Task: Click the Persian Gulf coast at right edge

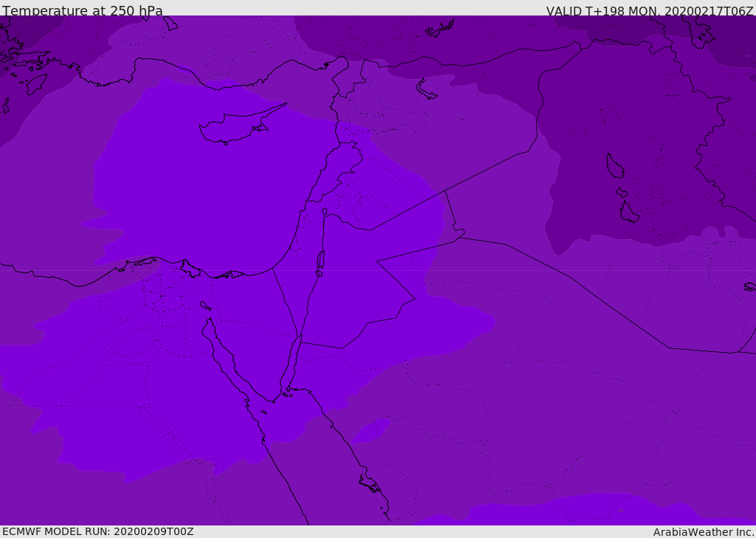Action: coord(749,286)
